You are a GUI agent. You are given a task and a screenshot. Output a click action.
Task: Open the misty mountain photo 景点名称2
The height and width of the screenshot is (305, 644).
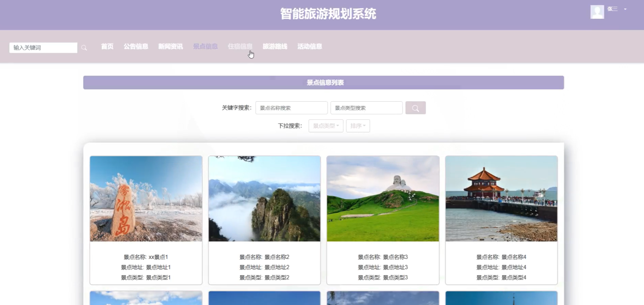(x=264, y=199)
